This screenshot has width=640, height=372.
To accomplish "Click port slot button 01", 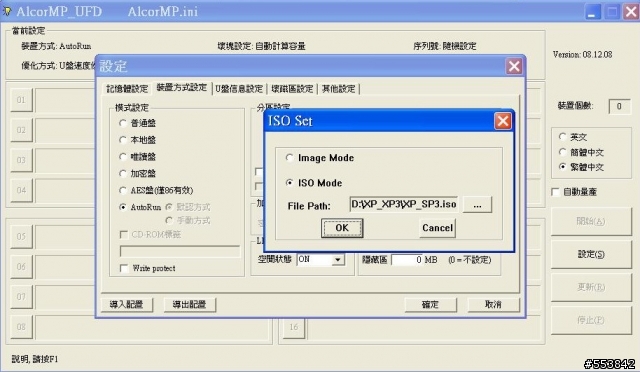I will coord(21,100).
